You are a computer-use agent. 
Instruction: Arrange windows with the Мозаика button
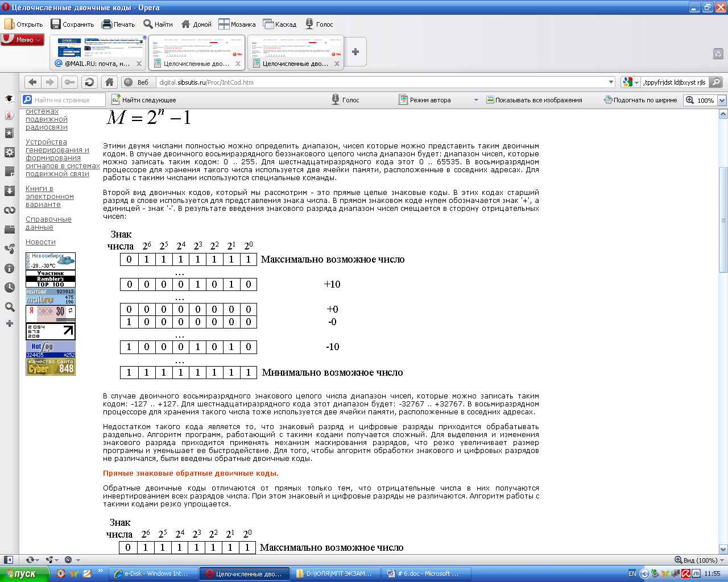[x=237, y=24]
